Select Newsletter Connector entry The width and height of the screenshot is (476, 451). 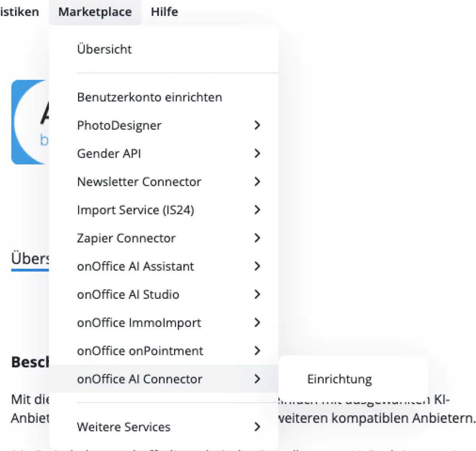tap(164, 182)
